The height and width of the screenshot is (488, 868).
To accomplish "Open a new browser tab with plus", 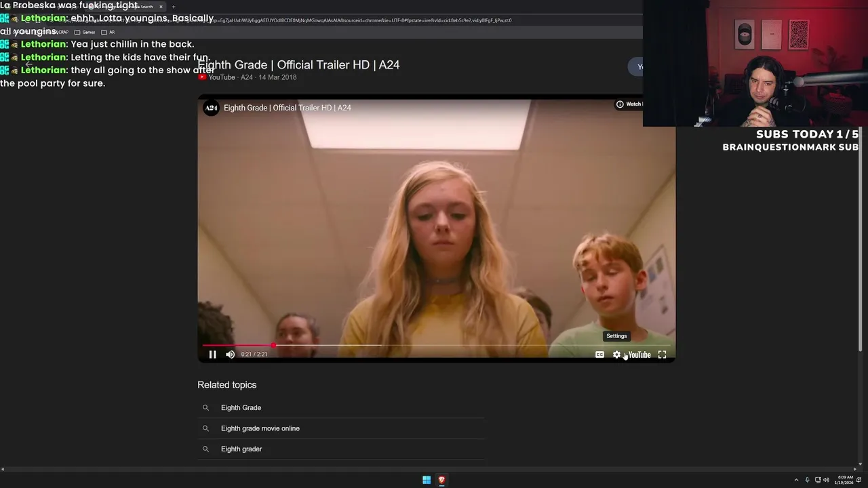I will pyautogui.click(x=173, y=7).
